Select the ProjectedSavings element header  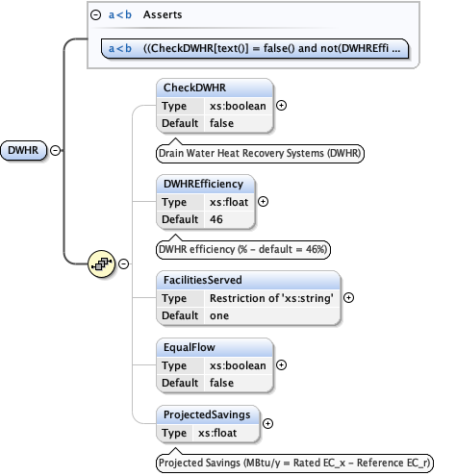coord(208,414)
